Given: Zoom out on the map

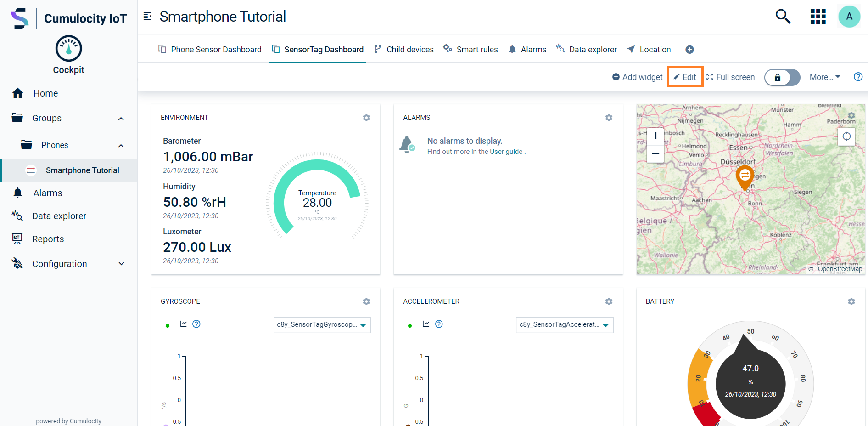Looking at the screenshot, I should [x=655, y=153].
